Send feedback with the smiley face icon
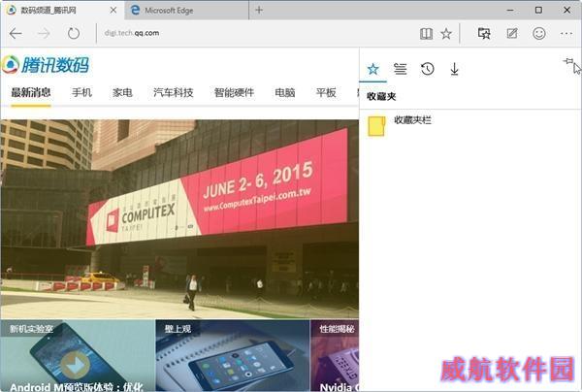This screenshot has width=582, height=392. coord(539,33)
